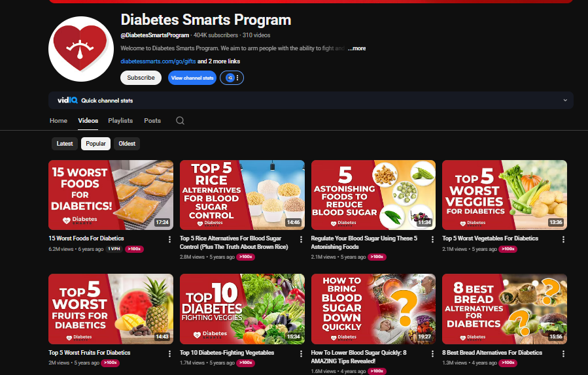Open more options for 8 Best Bread Alternatives video
Image resolution: width=588 pixels, height=375 pixels.
(x=564, y=353)
